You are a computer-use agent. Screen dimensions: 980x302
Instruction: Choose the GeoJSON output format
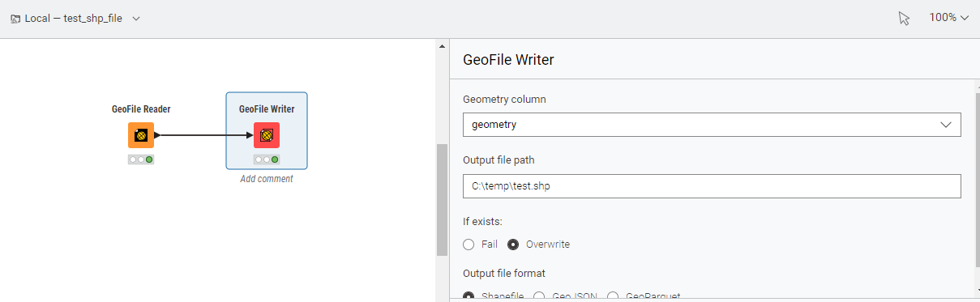coord(539,296)
